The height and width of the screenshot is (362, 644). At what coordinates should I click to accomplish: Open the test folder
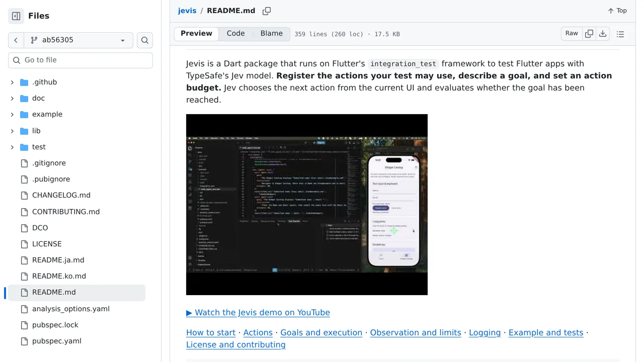[39, 147]
